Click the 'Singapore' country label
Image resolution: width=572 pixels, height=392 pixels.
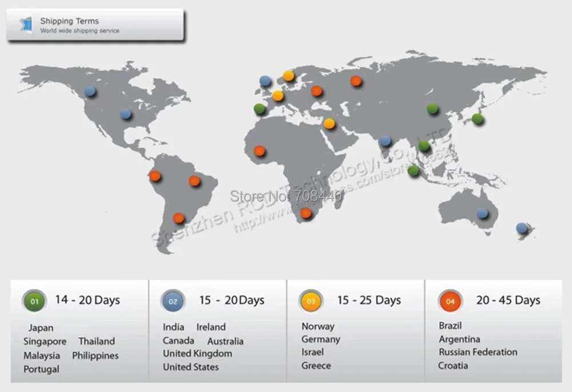pos(45,341)
